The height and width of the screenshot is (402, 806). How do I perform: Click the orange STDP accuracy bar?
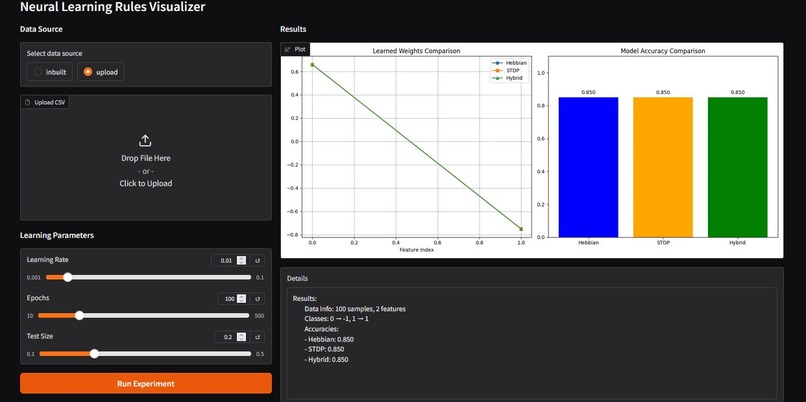tap(663, 167)
